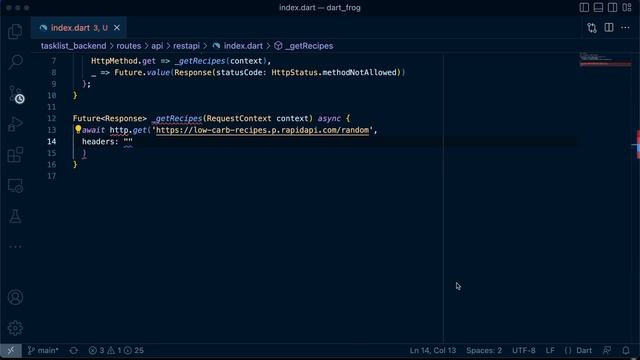Screen dimensions: 640x360
Task: Click line number 14 in gutter
Action: [51, 142]
